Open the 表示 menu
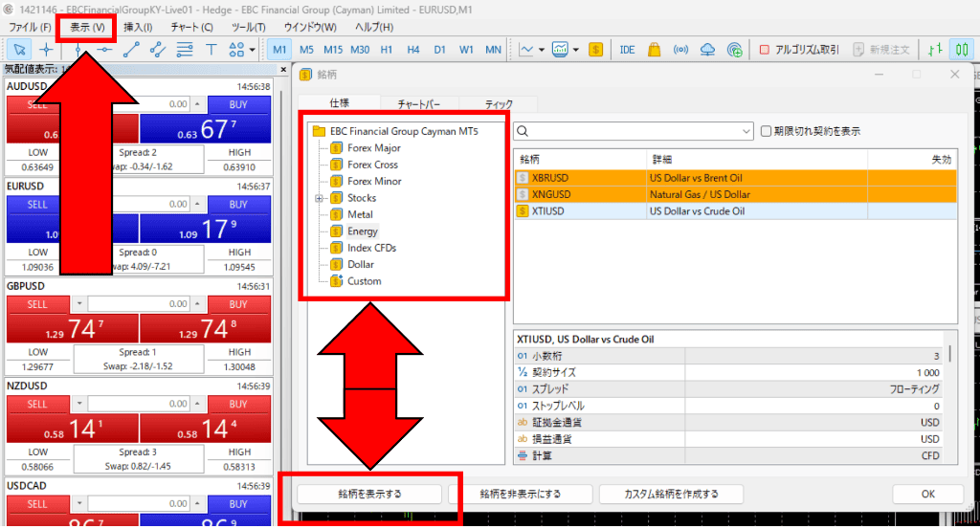 tap(86, 27)
